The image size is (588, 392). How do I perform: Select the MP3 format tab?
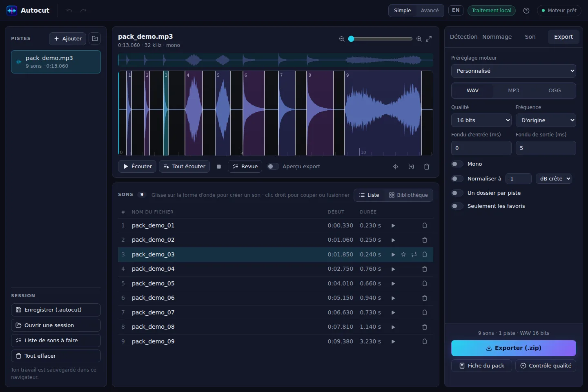[x=513, y=91]
